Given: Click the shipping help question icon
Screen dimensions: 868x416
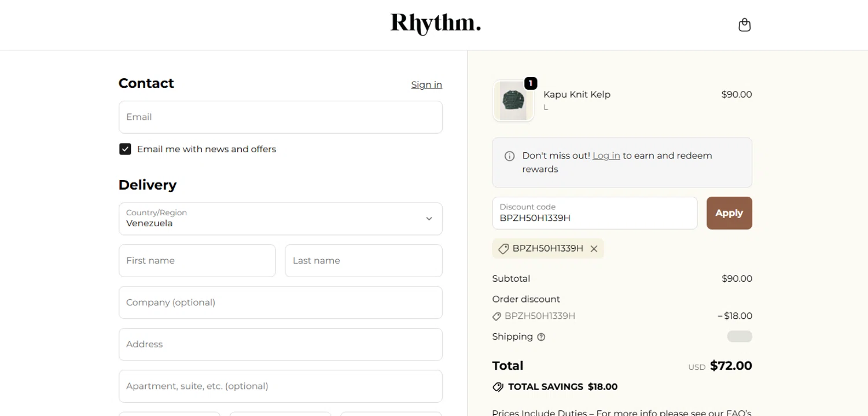Looking at the screenshot, I should click(x=541, y=337).
